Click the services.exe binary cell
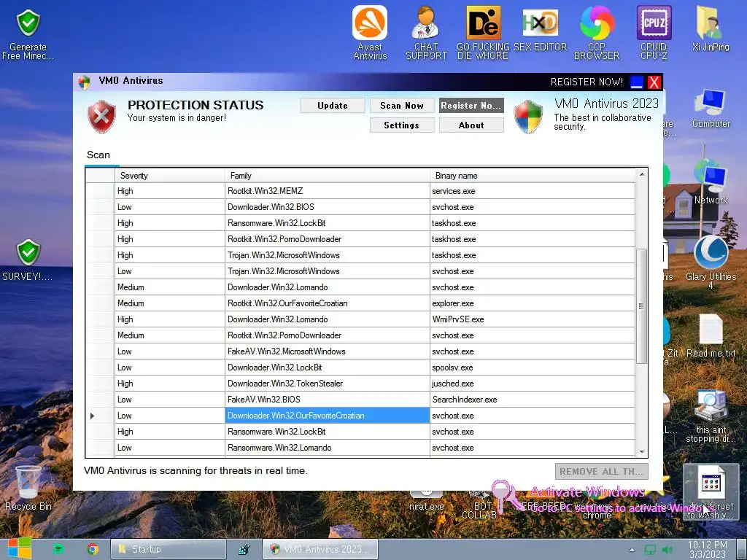The height and width of the screenshot is (560, 747). pos(532,191)
